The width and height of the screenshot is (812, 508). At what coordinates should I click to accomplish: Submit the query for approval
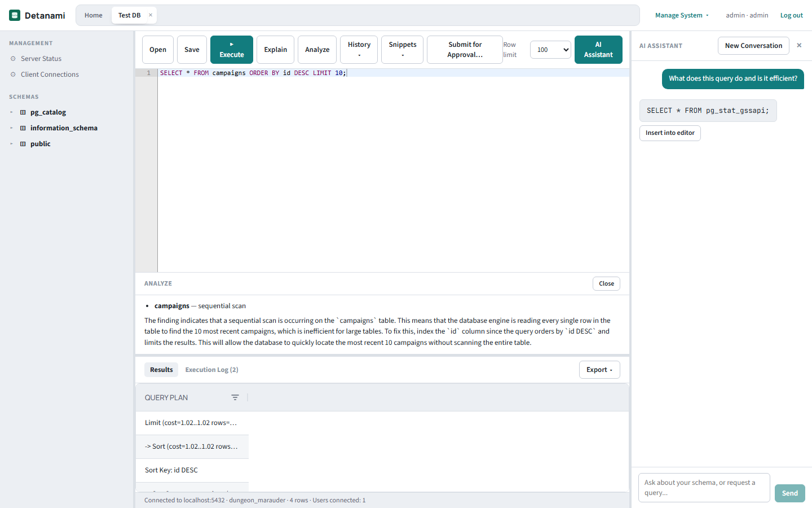coord(465,50)
